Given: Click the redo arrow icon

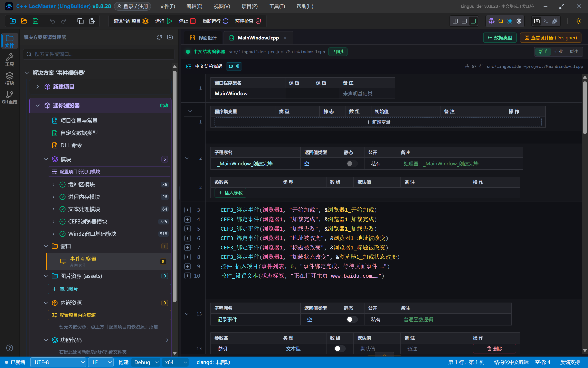Looking at the screenshot, I should pos(64,21).
